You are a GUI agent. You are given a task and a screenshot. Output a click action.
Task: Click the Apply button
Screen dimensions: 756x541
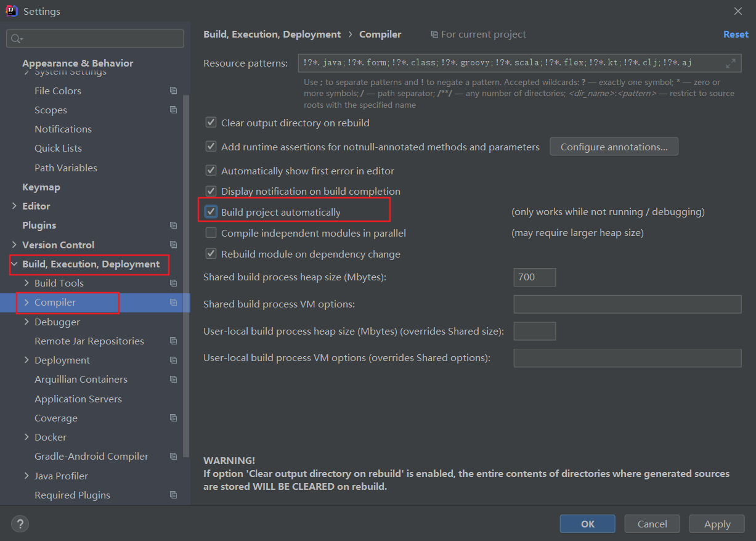pyautogui.click(x=717, y=524)
